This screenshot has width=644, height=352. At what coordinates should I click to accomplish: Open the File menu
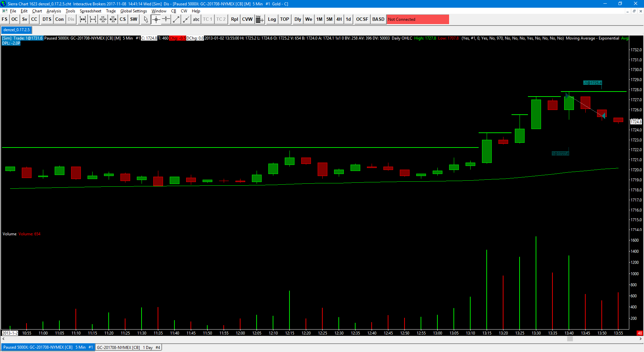[13, 11]
